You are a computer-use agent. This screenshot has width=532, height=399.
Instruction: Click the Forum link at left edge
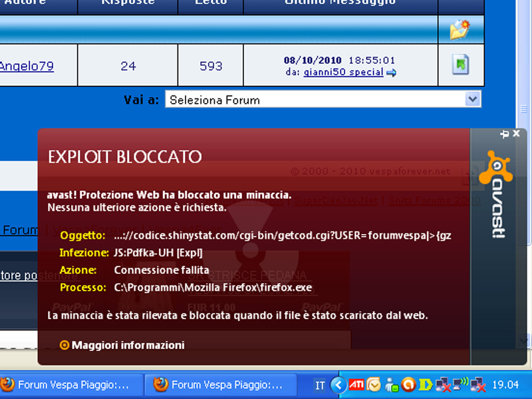click(x=19, y=230)
